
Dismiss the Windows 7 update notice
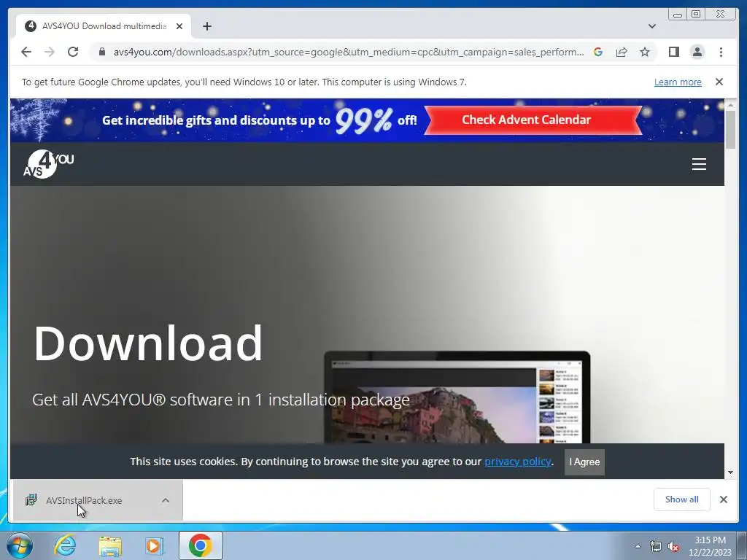719,82
